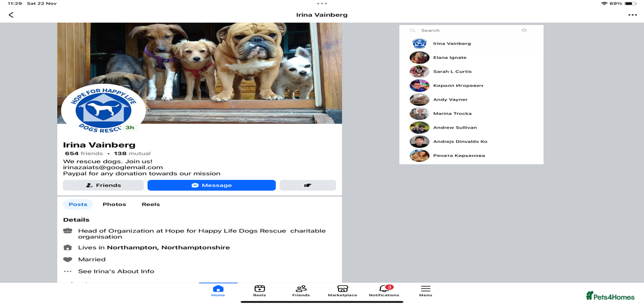The width and height of the screenshot is (644, 305).
Task: Switch to the Photos tab
Action: [x=114, y=204]
